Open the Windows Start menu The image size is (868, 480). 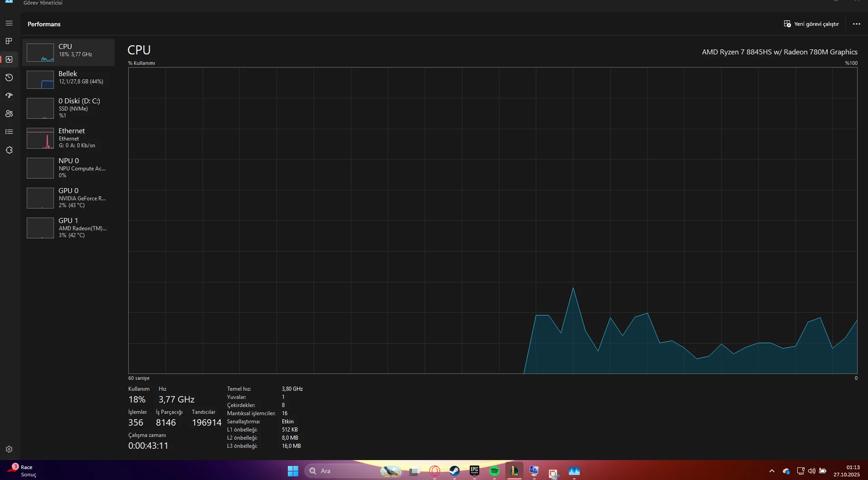293,471
